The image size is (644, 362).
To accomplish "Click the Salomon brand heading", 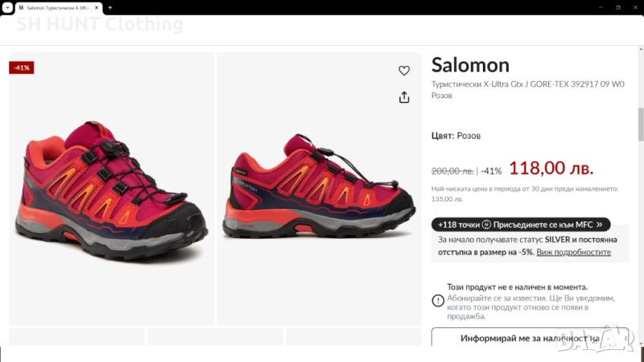I will [470, 65].
